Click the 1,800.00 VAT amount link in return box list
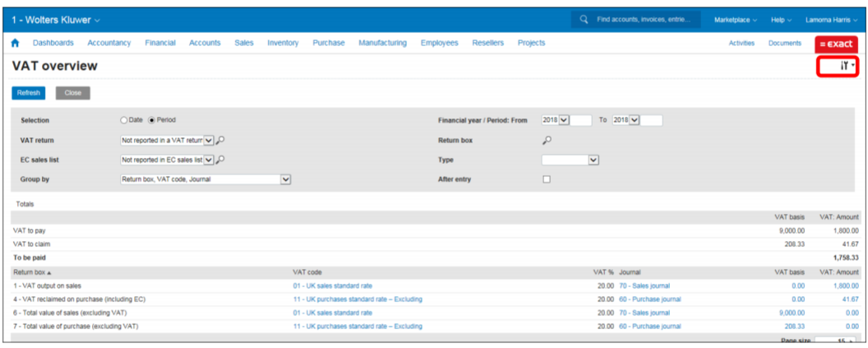 point(845,286)
